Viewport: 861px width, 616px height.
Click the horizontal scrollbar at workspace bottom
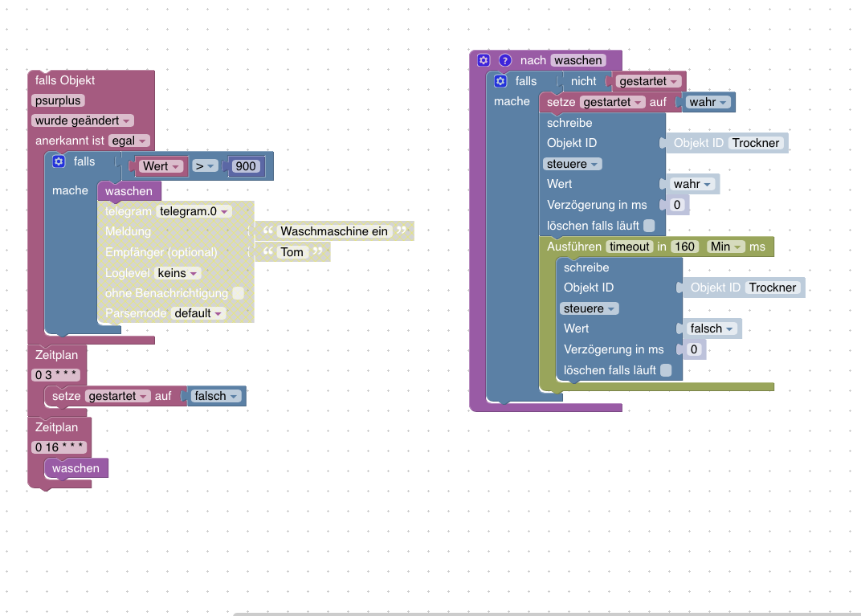pos(547,614)
